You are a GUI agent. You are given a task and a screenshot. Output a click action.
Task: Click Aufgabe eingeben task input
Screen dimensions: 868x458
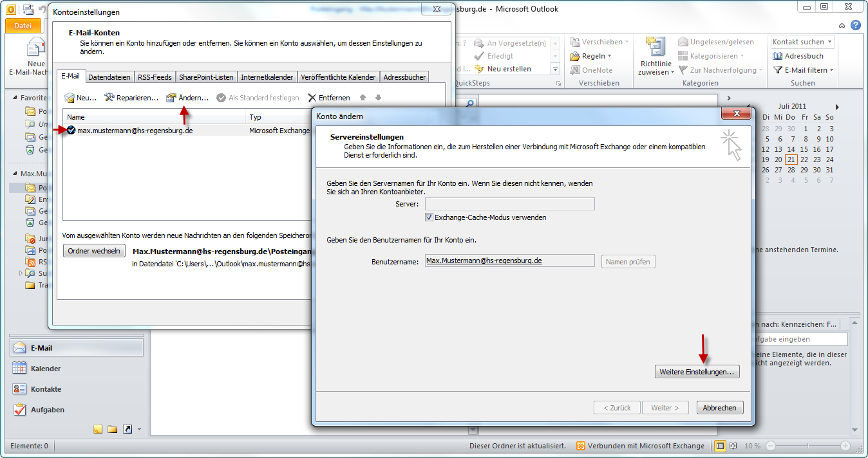click(x=800, y=339)
